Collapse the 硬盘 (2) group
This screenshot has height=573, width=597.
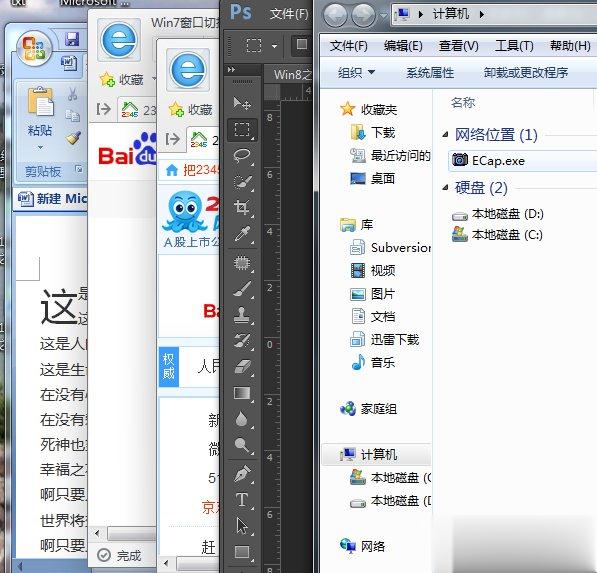click(x=445, y=187)
